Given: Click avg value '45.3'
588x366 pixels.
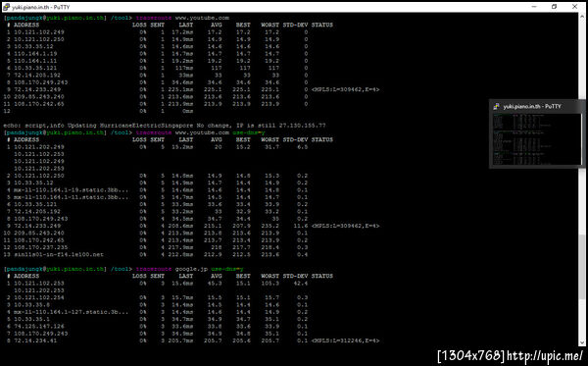Looking at the screenshot, I should pyautogui.click(x=215, y=284).
